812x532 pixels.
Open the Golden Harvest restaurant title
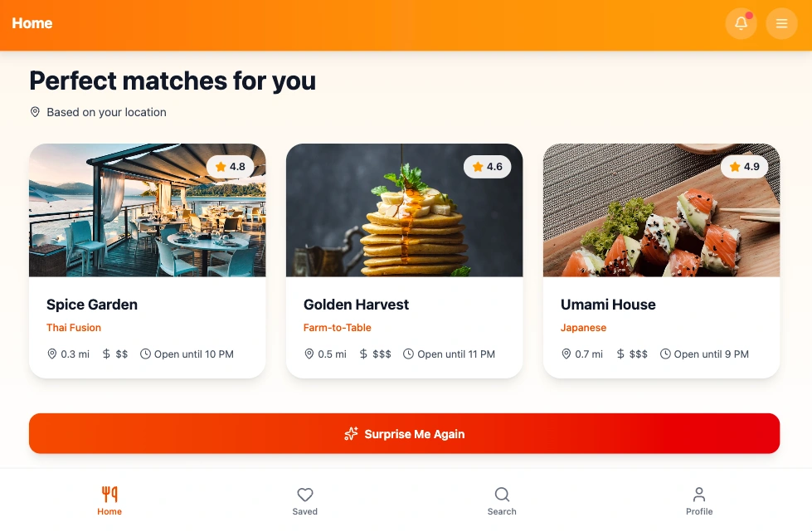pyautogui.click(x=357, y=304)
